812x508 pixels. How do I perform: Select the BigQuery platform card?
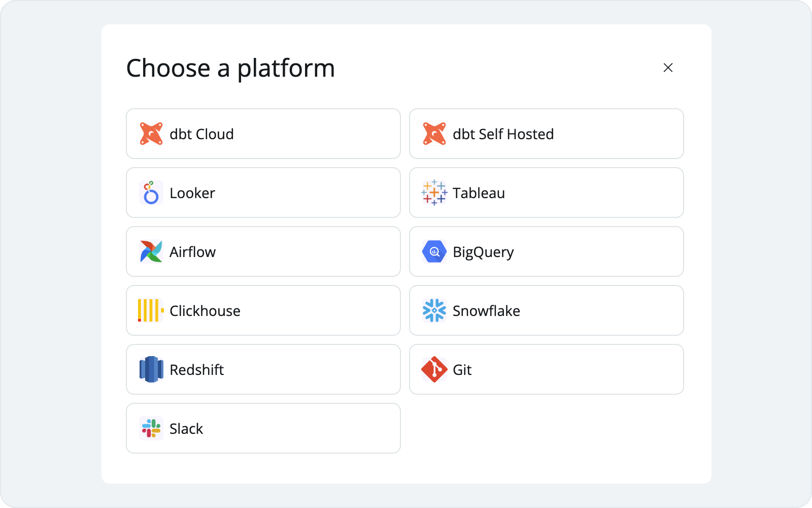point(546,251)
